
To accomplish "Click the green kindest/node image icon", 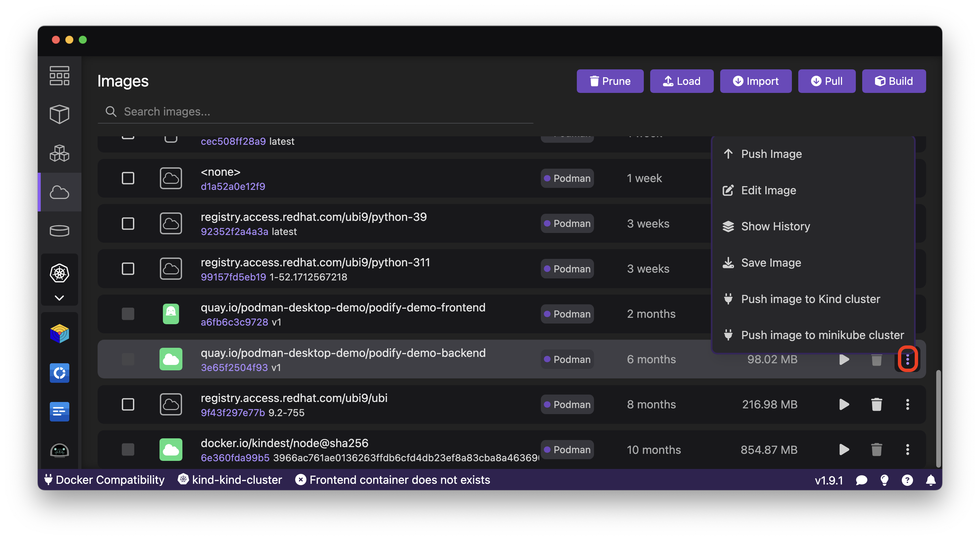I will point(171,449).
